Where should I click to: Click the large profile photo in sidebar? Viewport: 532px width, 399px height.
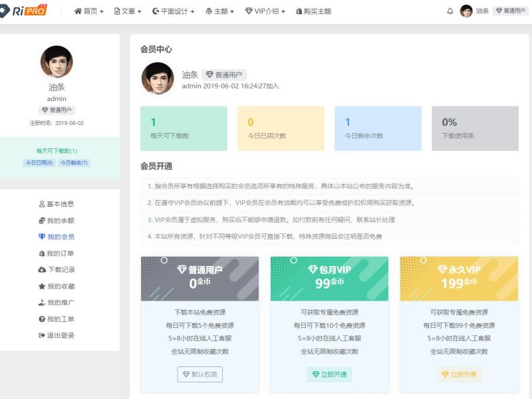pos(57,62)
